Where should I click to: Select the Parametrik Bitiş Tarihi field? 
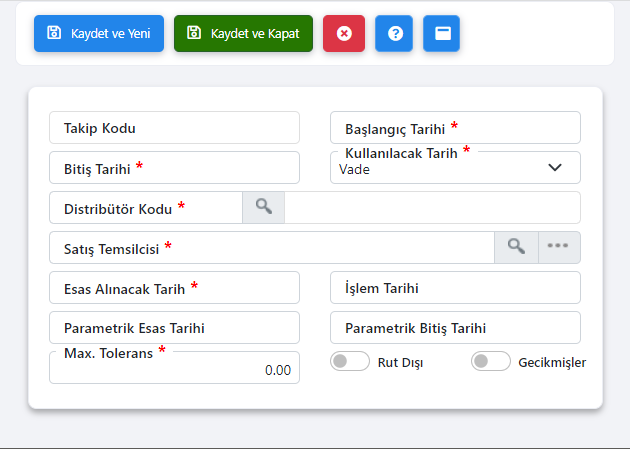click(x=455, y=328)
